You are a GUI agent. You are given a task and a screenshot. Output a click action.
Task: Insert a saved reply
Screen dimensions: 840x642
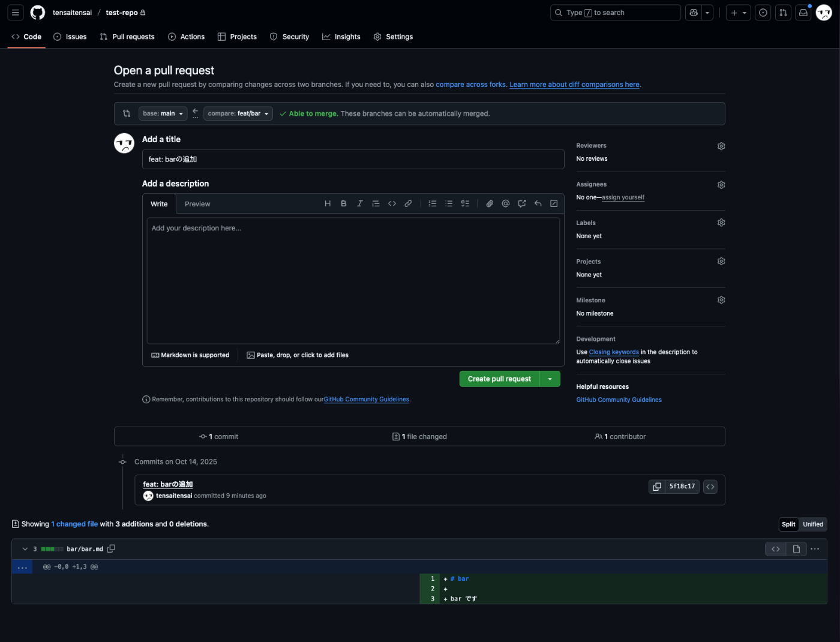coord(538,204)
